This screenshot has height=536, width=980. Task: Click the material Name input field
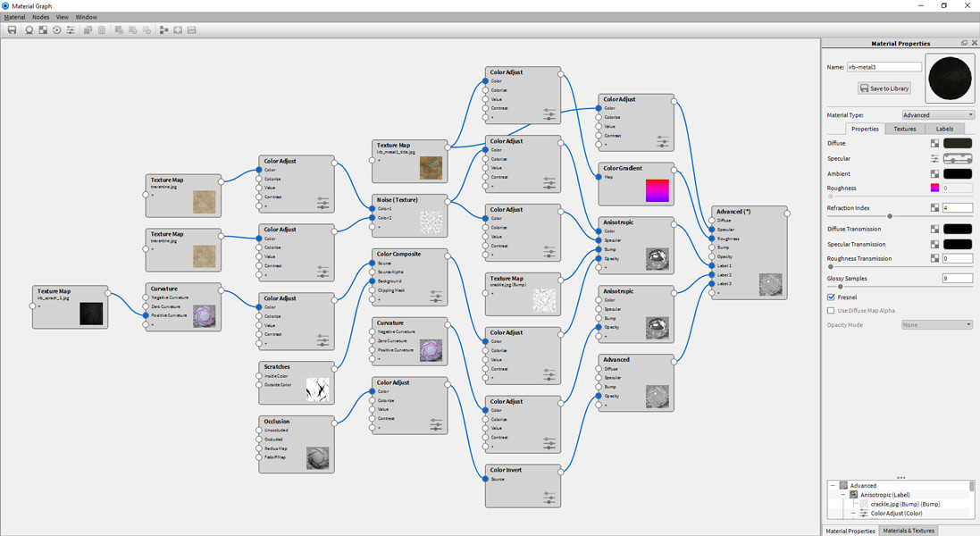click(884, 67)
